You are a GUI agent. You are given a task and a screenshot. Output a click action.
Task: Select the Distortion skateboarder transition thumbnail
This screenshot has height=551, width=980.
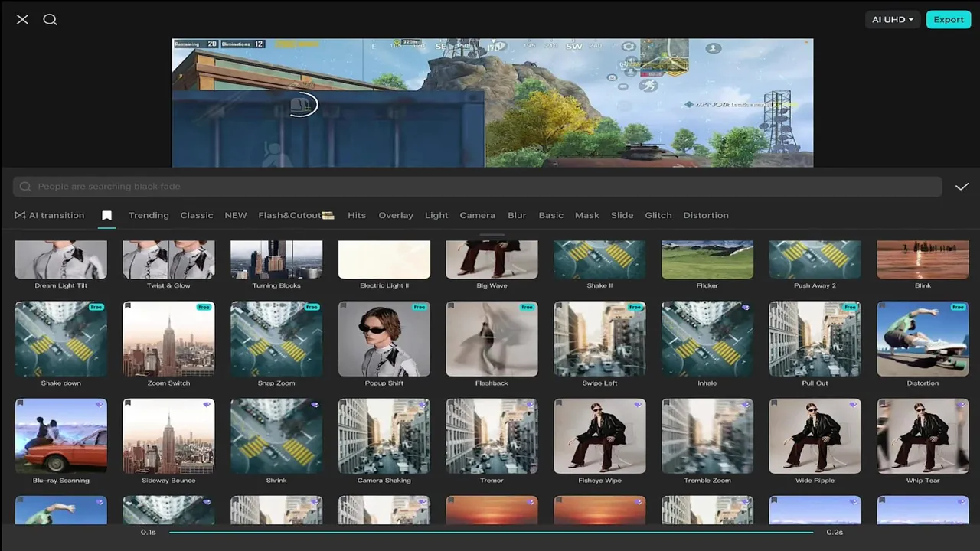coord(923,338)
